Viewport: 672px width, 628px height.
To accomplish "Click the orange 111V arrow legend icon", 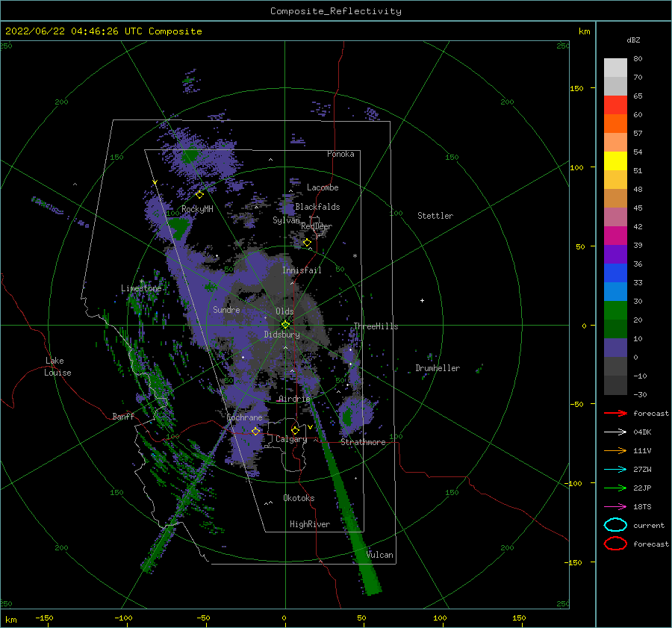I will (x=615, y=450).
